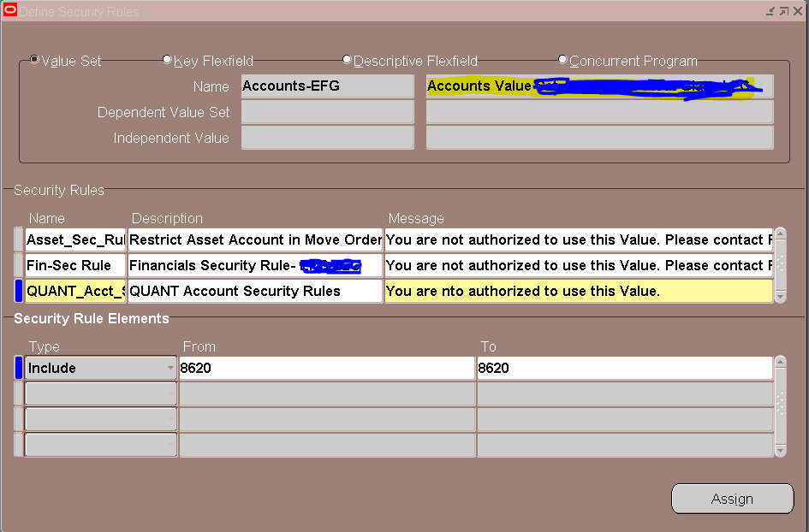Open the Type dropdown showing Include

(170, 368)
